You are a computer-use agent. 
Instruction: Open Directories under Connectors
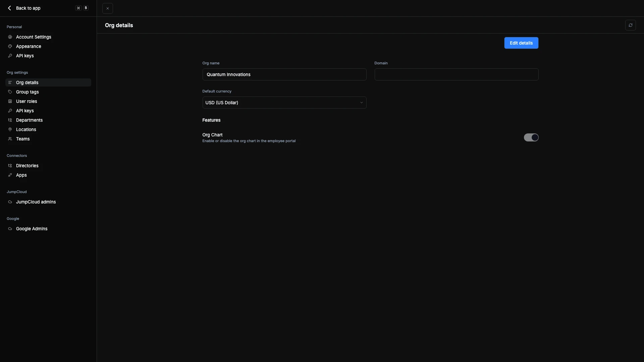coord(27,166)
